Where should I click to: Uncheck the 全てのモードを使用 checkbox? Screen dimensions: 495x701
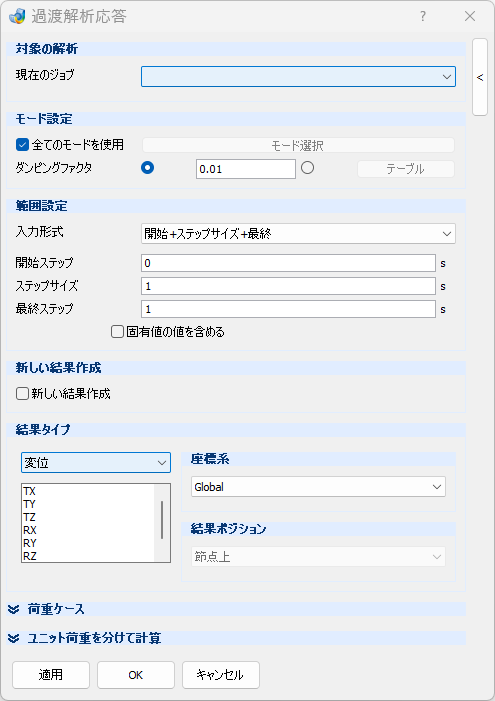[x=22, y=145]
